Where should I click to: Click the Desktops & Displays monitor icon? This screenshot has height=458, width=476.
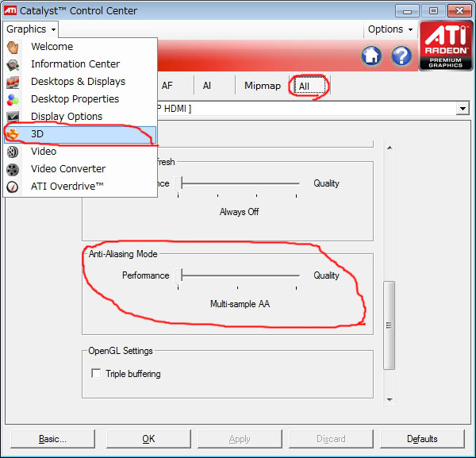tap(13, 82)
